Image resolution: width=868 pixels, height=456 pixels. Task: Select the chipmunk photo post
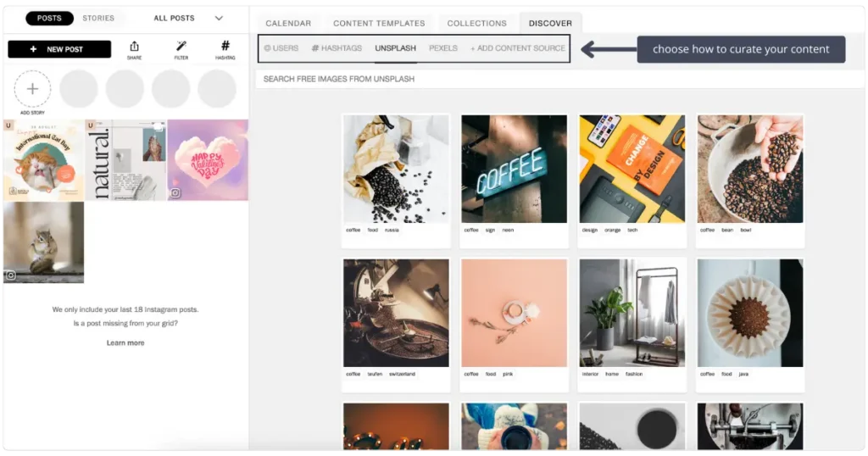tap(44, 242)
